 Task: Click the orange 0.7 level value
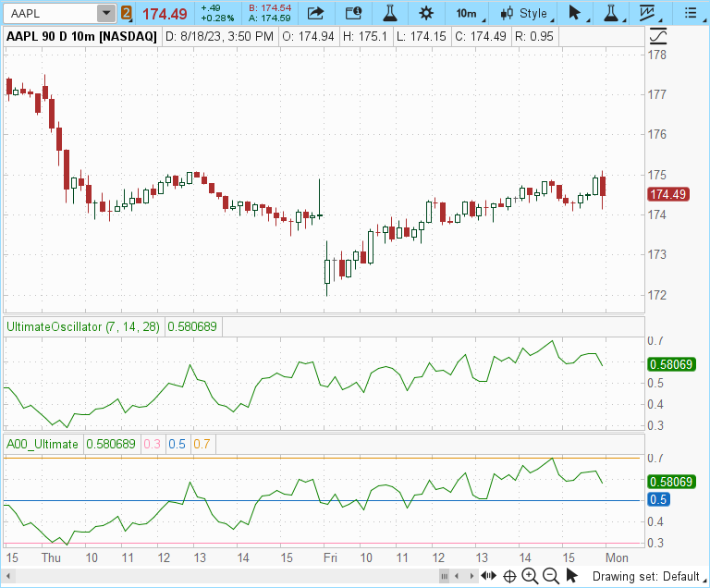(x=202, y=444)
